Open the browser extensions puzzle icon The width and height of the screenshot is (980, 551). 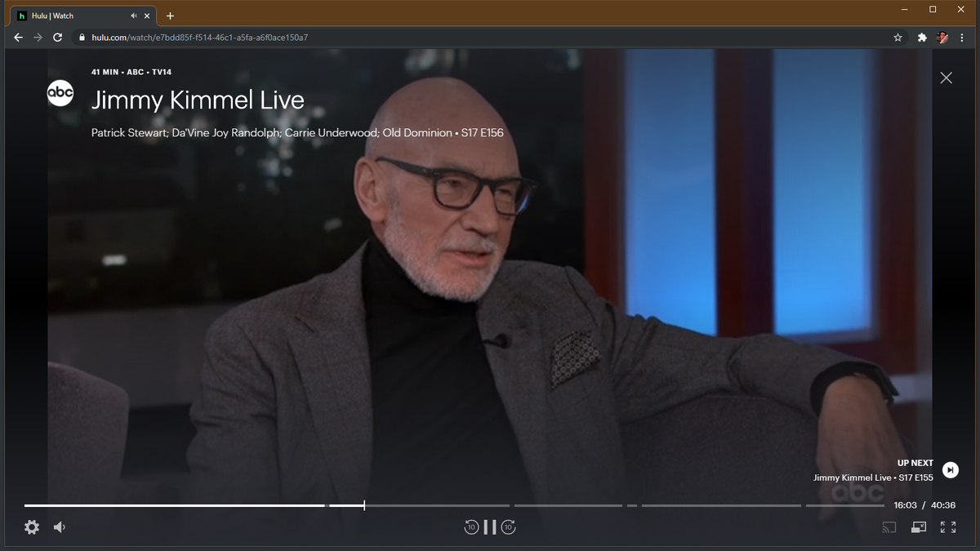click(x=922, y=38)
